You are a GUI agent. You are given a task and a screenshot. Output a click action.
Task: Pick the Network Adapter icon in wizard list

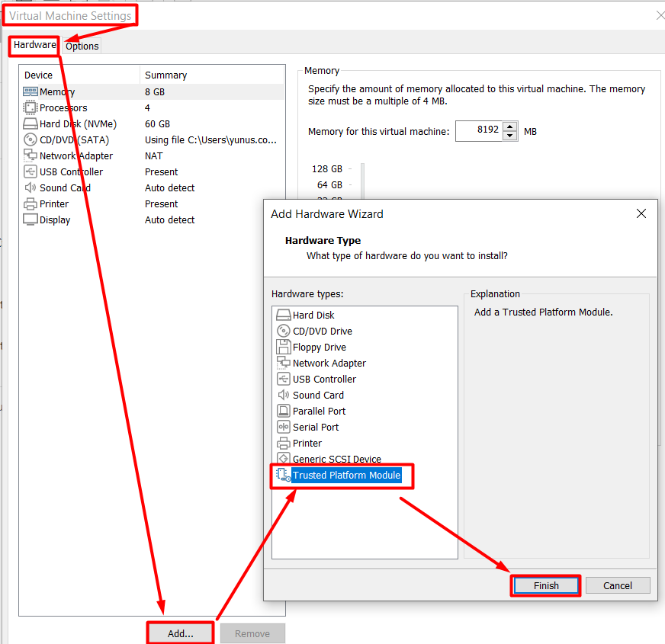click(x=283, y=363)
